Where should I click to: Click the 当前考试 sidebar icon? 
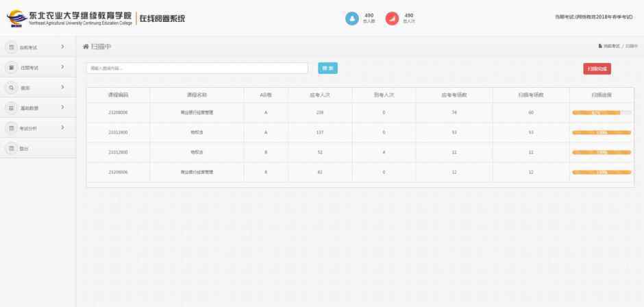[x=11, y=47]
